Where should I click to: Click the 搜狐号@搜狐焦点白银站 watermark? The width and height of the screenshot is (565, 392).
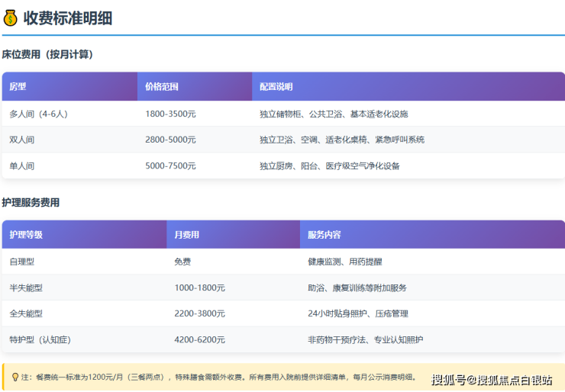pos(492,380)
